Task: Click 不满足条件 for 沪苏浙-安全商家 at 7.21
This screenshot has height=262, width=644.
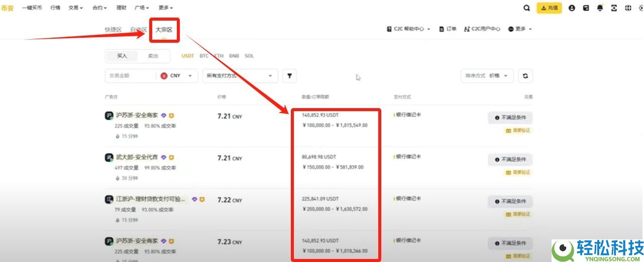Action: (510, 118)
